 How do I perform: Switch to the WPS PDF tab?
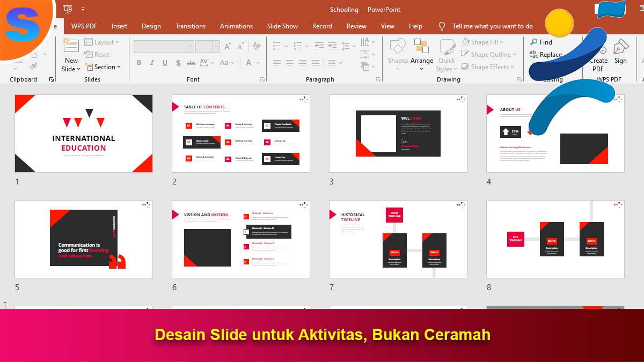click(84, 26)
